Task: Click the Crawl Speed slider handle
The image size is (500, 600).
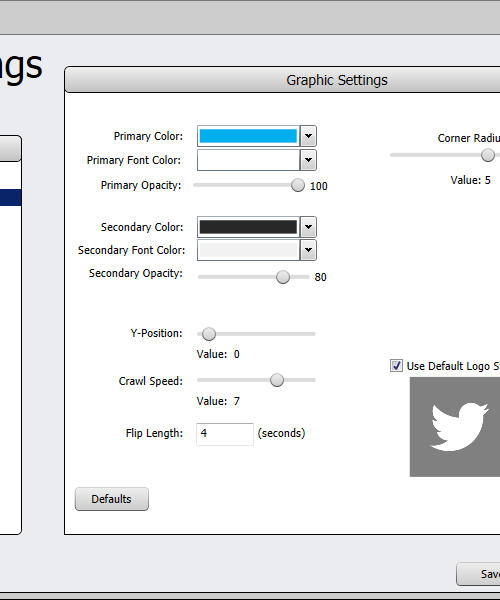Action: tap(277, 380)
